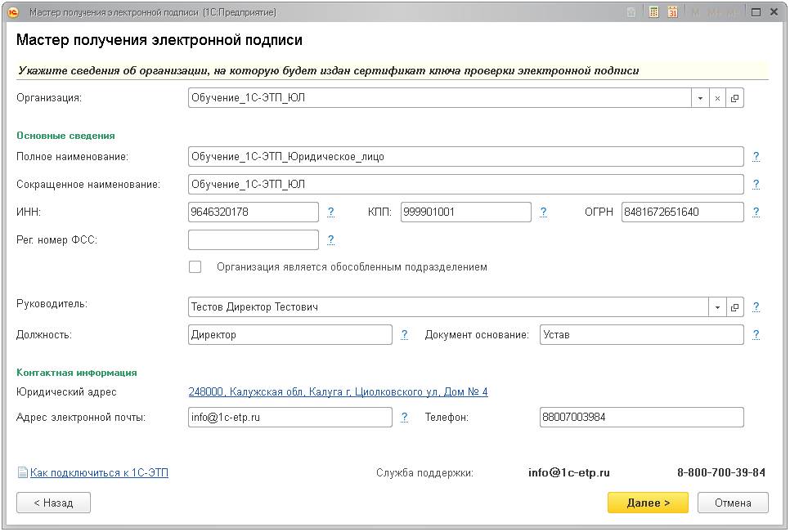Open the help hint beside Рег. номер ФСС
Screen dimensions: 790x532
[x=331, y=240]
